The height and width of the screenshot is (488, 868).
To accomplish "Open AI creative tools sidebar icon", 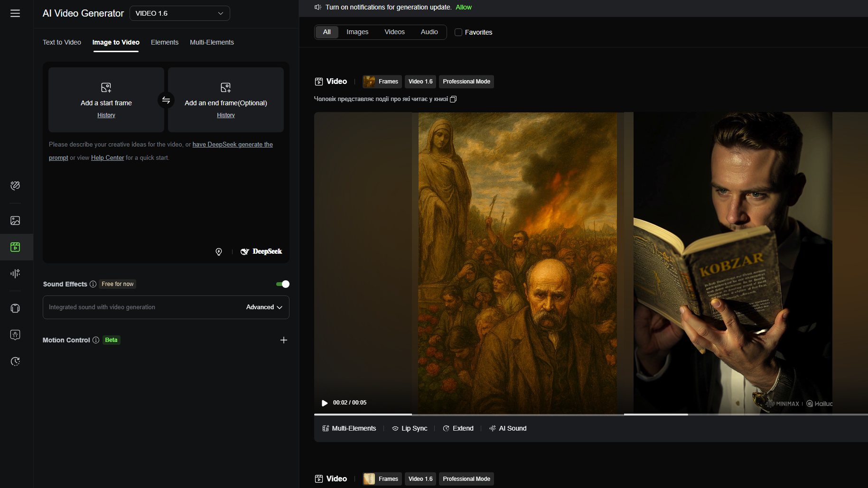I will point(15,185).
